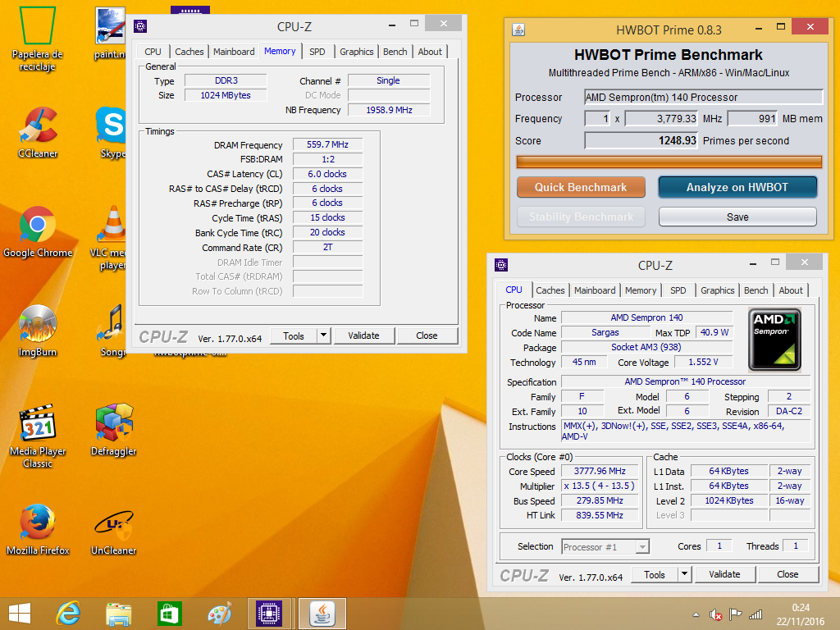Viewport: 840px width, 630px height.
Task: Select the paint.net desktop icon
Action: (111, 33)
